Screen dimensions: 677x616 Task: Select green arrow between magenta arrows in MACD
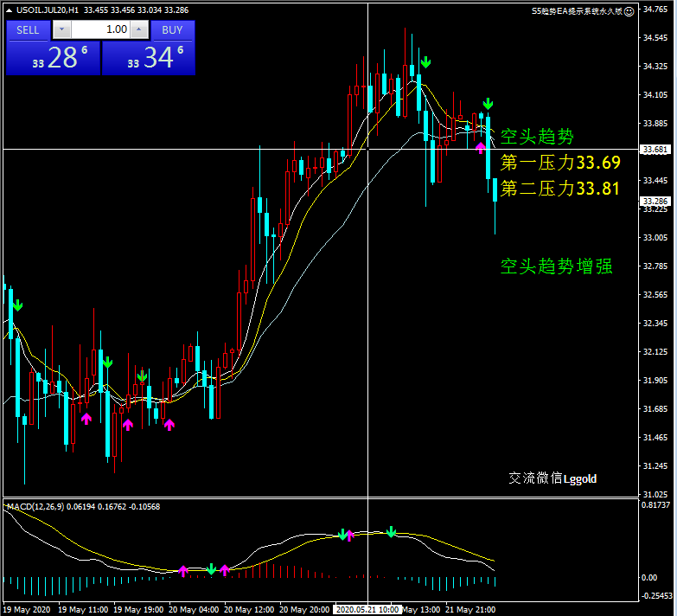[x=211, y=568]
